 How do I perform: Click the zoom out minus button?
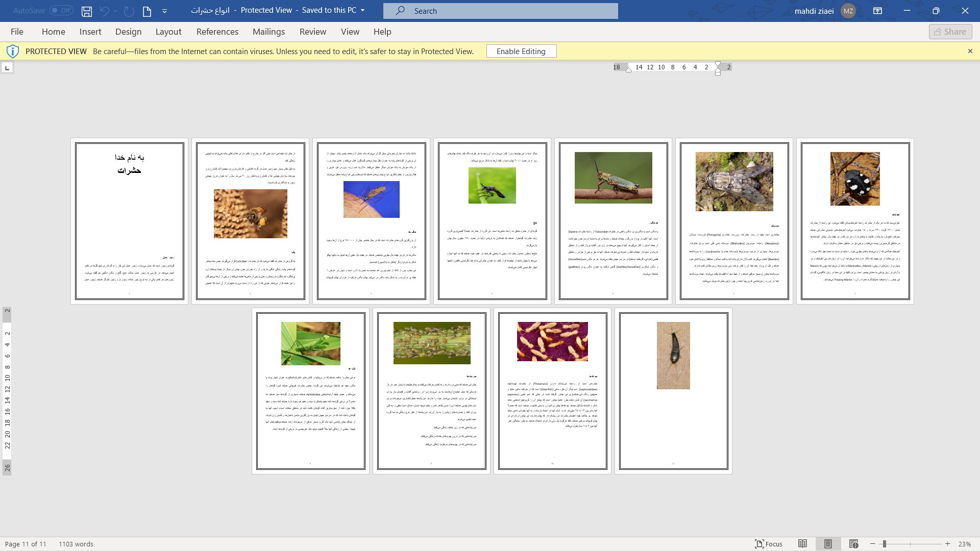coord(873,544)
